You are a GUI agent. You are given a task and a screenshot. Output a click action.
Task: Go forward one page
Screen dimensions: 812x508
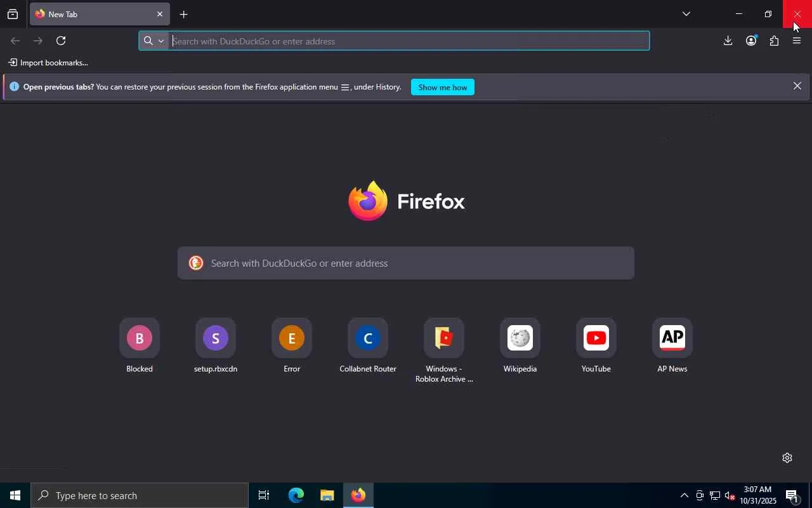38,41
